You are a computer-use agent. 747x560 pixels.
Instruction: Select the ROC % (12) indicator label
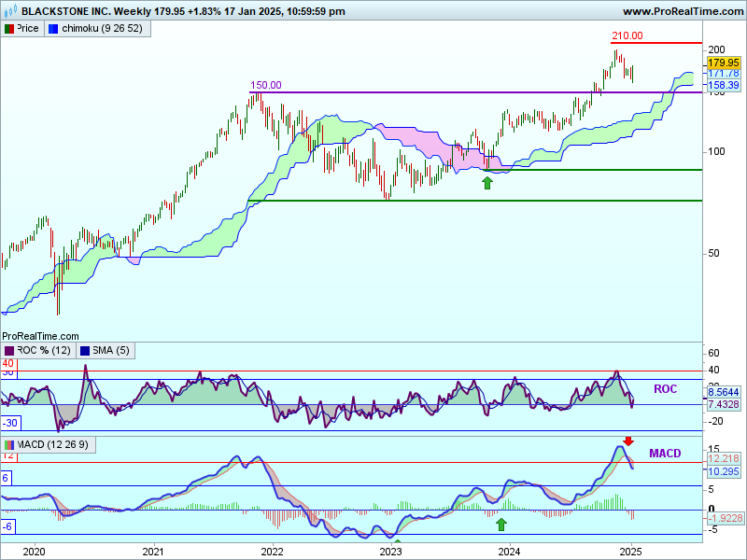pyautogui.click(x=43, y=350)
